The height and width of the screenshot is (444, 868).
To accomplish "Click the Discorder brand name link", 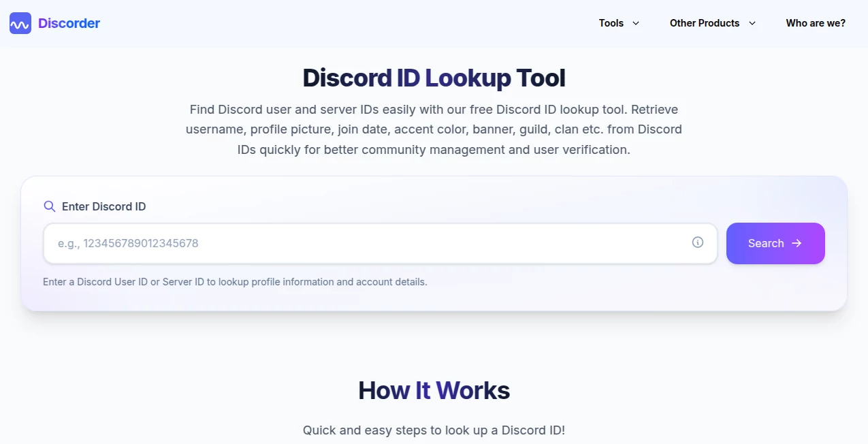I will (x=68, y=22).
